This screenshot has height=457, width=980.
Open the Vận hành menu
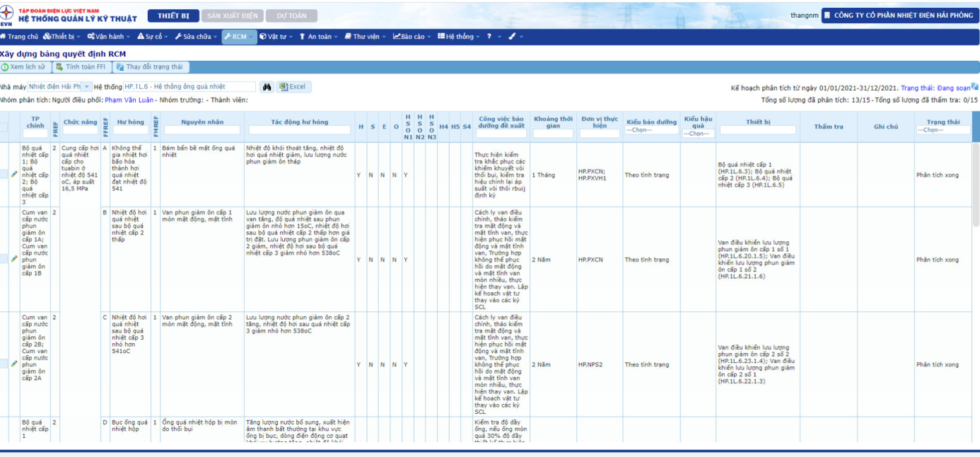coord(108,37)
